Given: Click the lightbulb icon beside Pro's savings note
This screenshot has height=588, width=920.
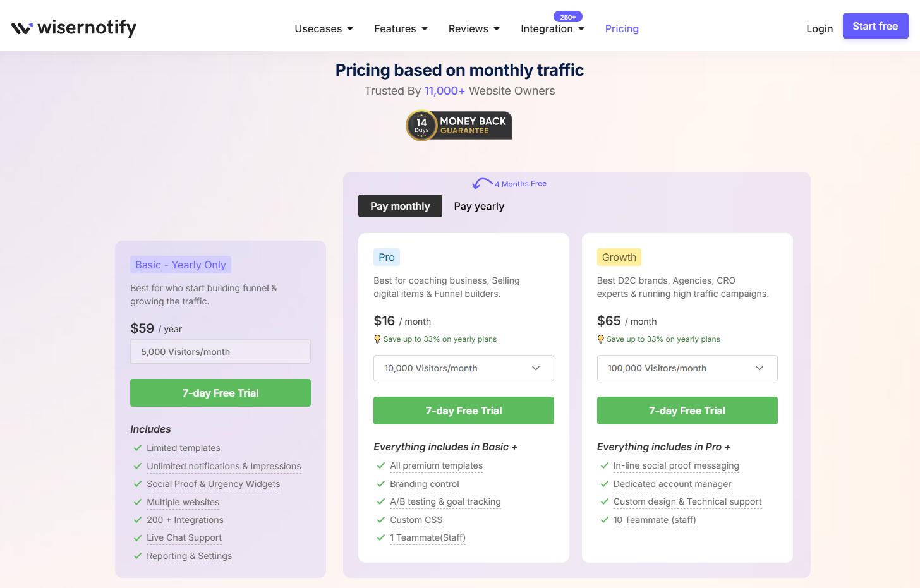Looking at the screenshot, I should coord(377,339).
